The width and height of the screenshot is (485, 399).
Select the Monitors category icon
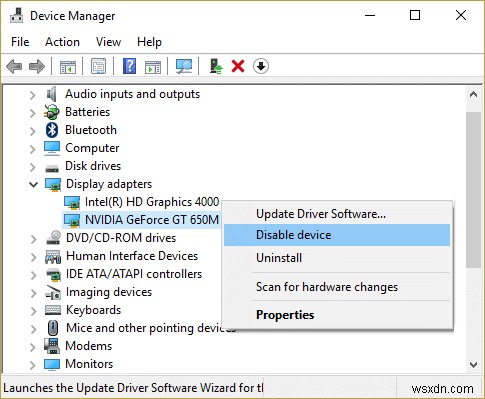click(52, 364)
